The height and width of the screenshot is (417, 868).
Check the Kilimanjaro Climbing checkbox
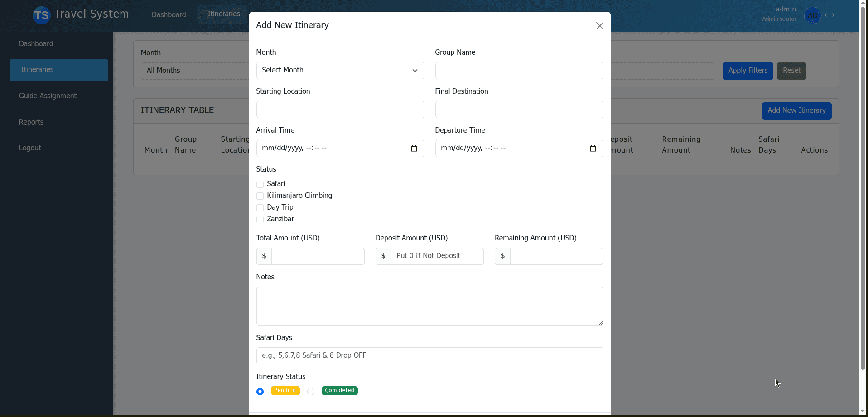coord(260,196)
